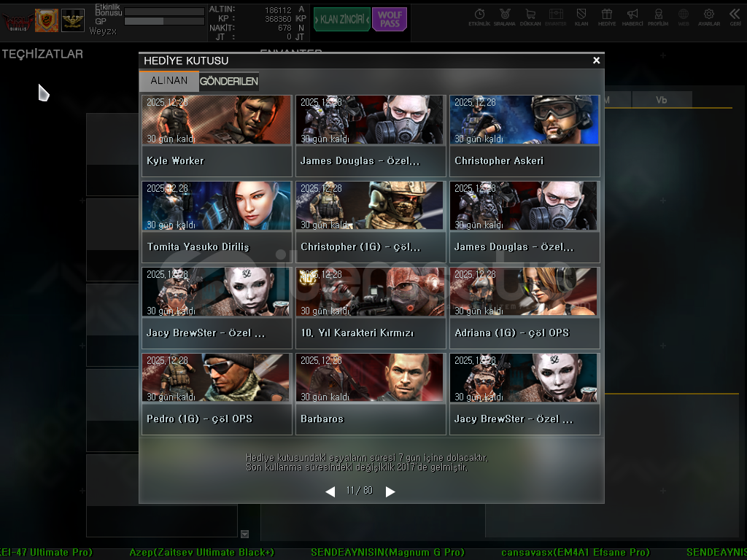Viewport: 747px width, 560px height.
Task: Switch to the Alınan tab
Action: [x=169, y=81]
